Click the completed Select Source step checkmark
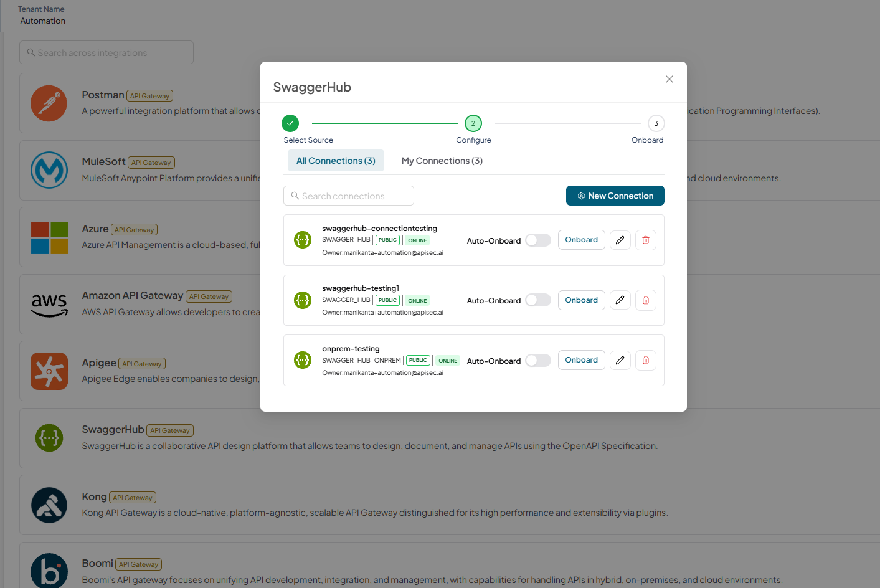The width and height of the screenshot is (880, 588). 290,123
